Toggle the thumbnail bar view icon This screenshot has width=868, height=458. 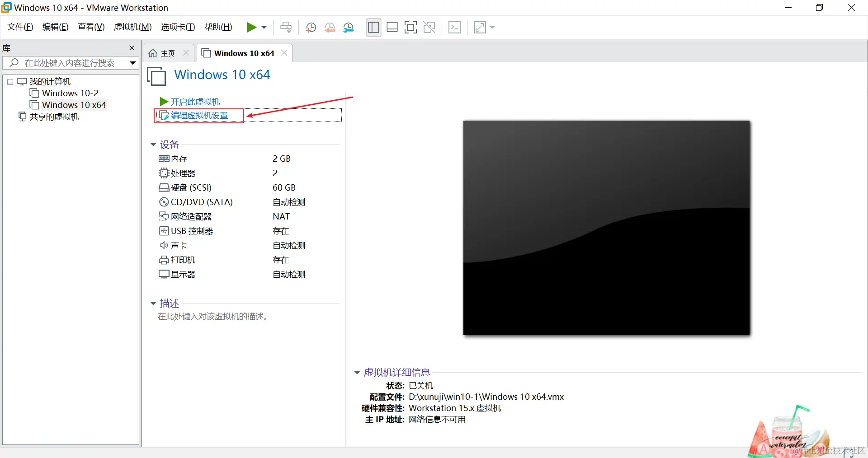pos(392,28)
